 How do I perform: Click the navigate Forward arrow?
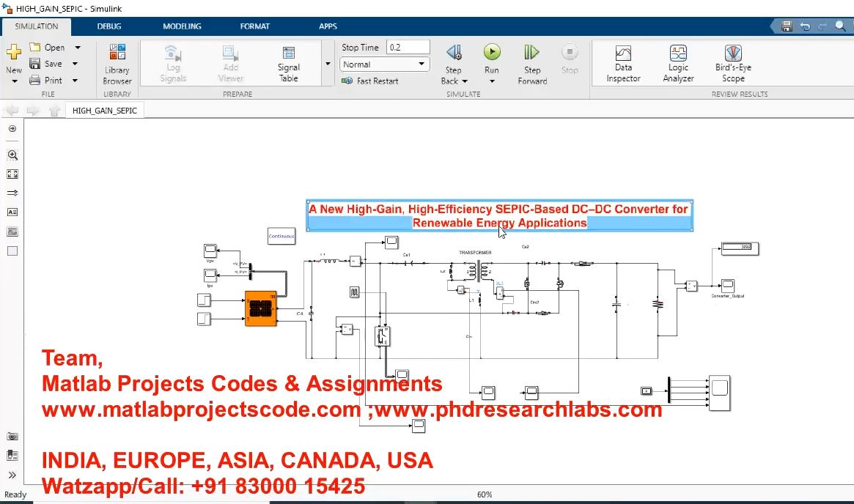tap(33, 111)
